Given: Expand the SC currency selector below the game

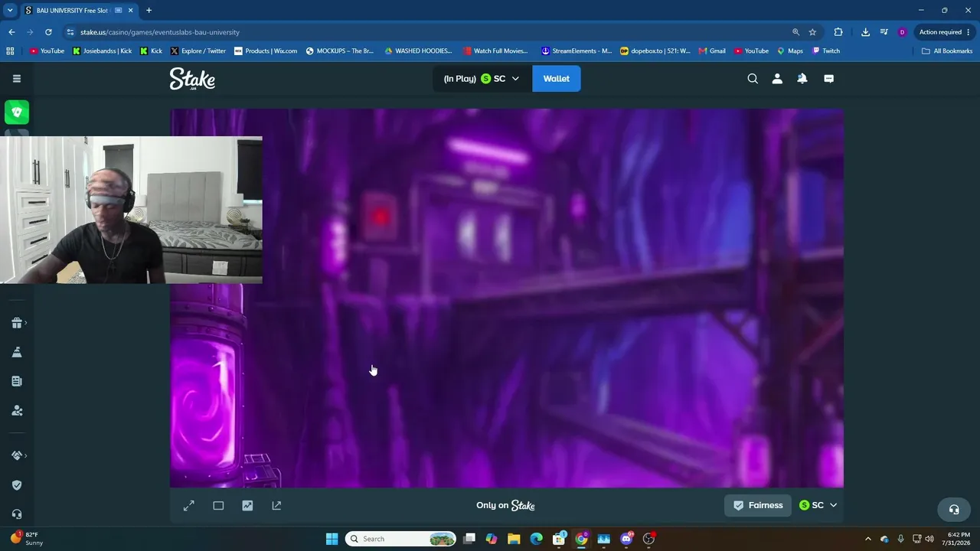Looking at the screenshot, I should click(x=818, y=505).
